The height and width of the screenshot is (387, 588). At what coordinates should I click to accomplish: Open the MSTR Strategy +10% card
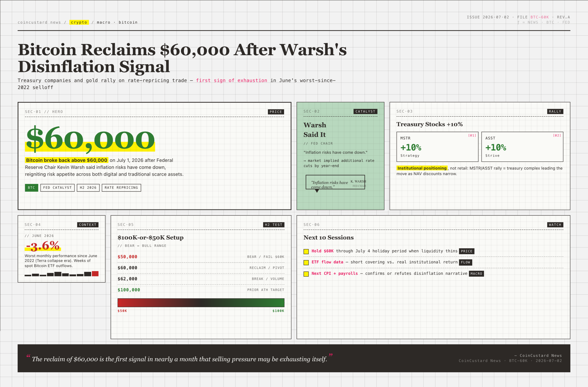tap(437, 147)
